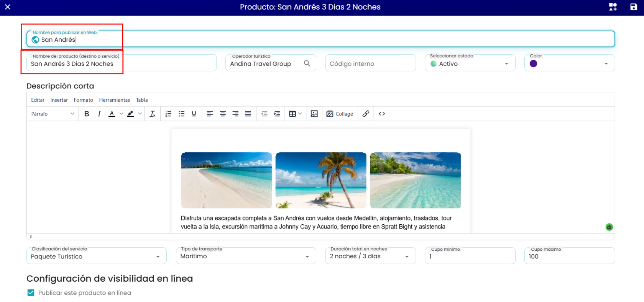Open the Insertar menu
Viewport: 644px width, 302px height.
coord(59,100)
